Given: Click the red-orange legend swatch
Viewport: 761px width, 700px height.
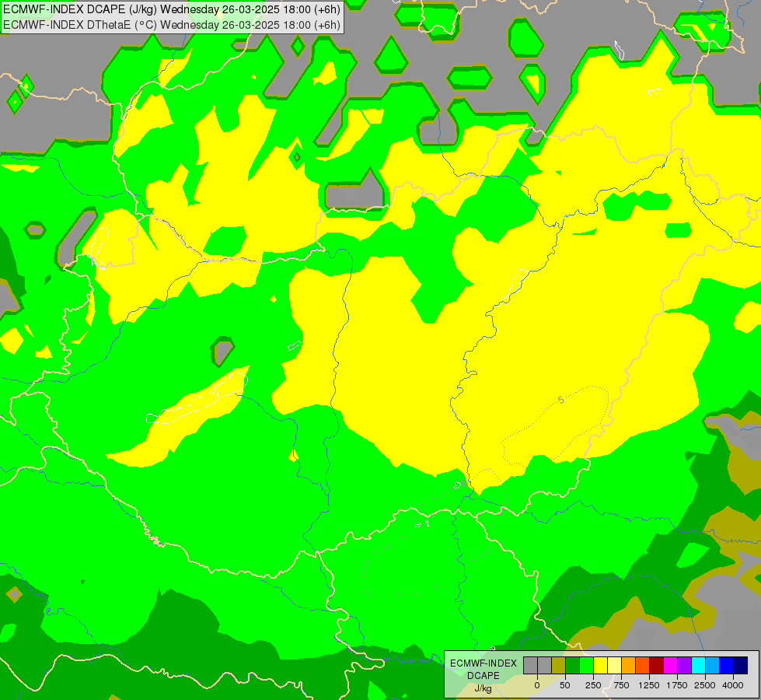Looking at the screenshot, I should click(642, 665).
